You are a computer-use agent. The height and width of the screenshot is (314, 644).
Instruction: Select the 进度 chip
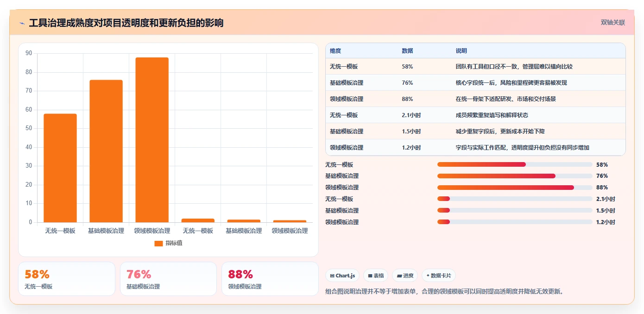(405, 276)
